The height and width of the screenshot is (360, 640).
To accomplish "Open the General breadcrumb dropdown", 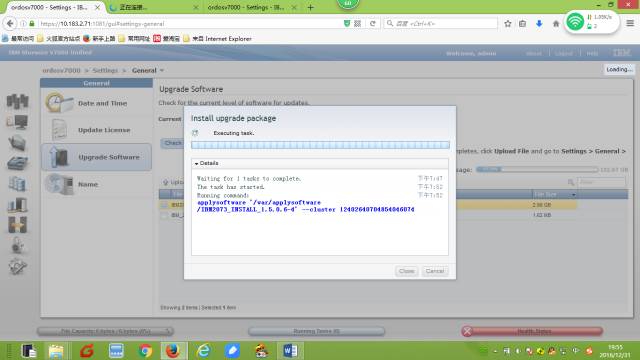I will coord(162,71).
